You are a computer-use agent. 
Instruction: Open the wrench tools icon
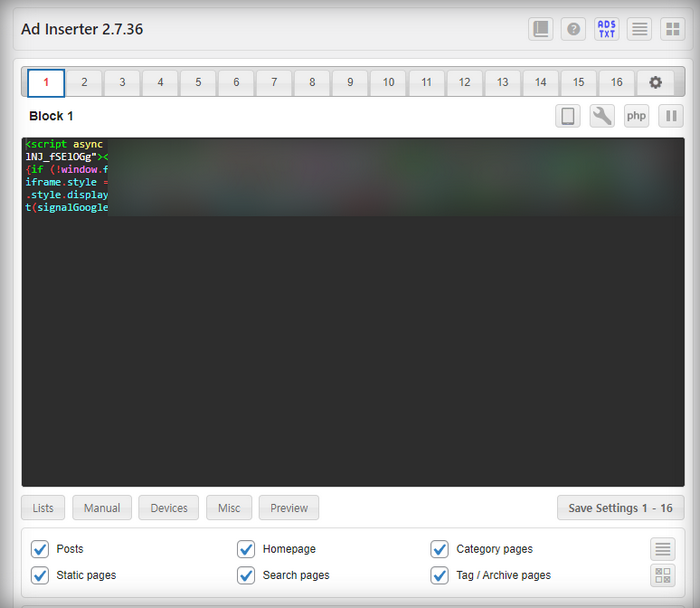coord(602,117)
